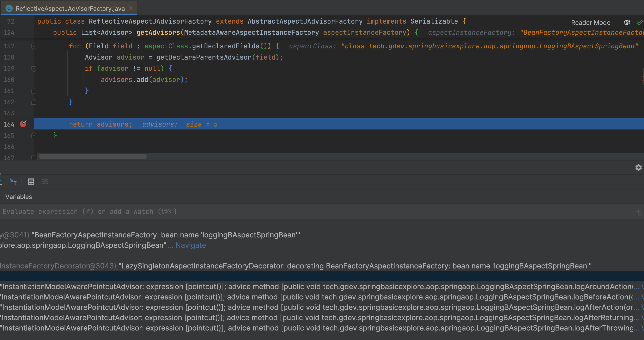Select the logBeforeAction advisor entry
Image resolution: width=644 pixels, height=340 pixels.
(x=322, y=297)
